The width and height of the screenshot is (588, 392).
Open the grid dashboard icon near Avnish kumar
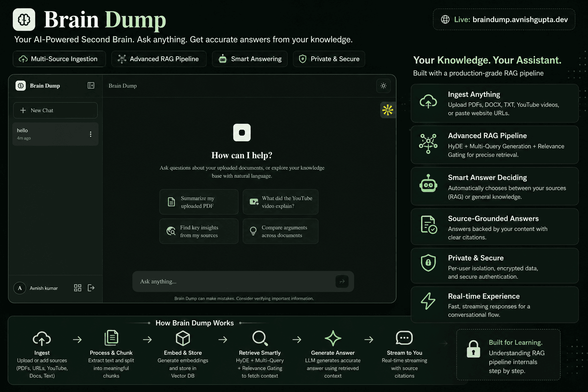(78, 288)
